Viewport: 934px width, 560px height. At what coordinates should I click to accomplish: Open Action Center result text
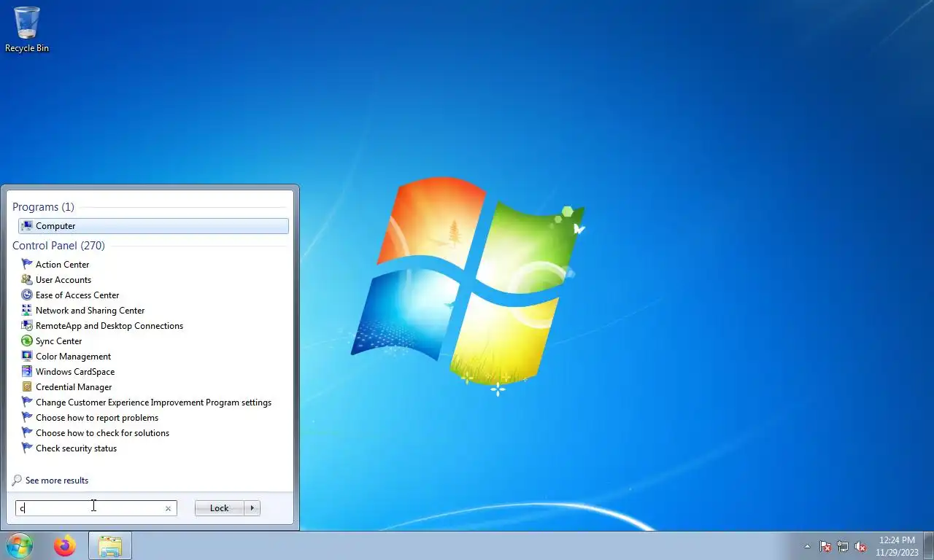click(x=62, y=265)
